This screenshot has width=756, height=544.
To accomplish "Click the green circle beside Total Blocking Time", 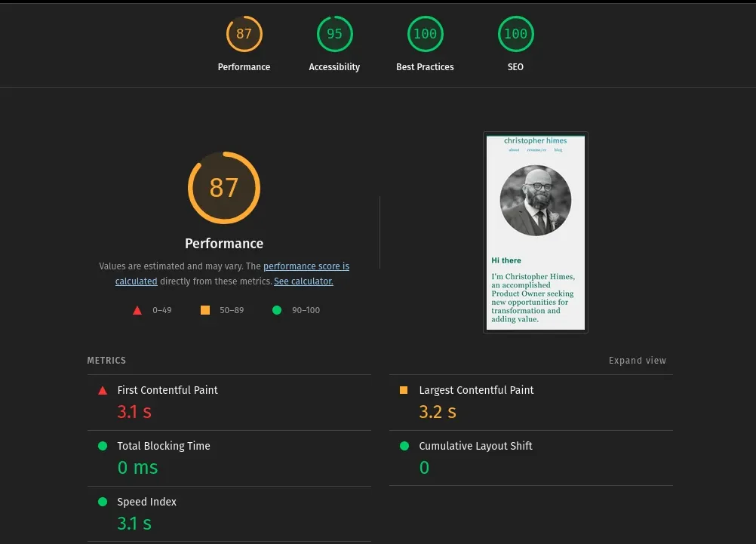I will coord(103,446).
